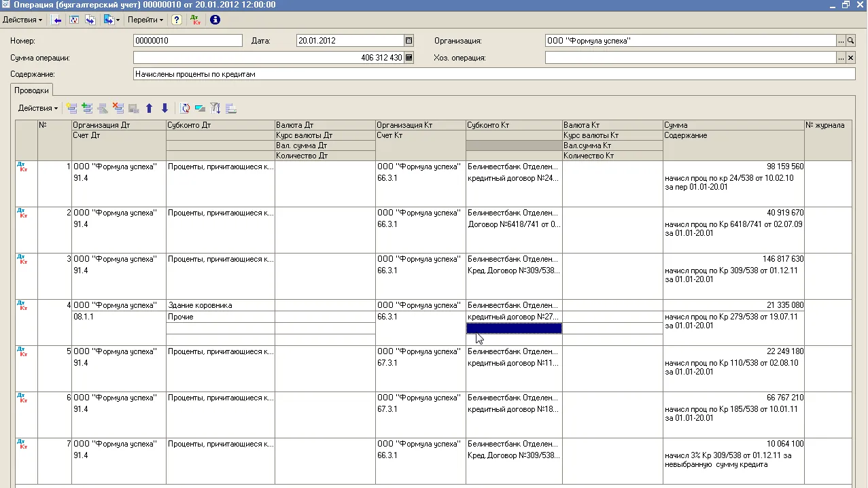Open the calculator beside Сумма операции
Screen dimensions: 868x488
(409, 58)
